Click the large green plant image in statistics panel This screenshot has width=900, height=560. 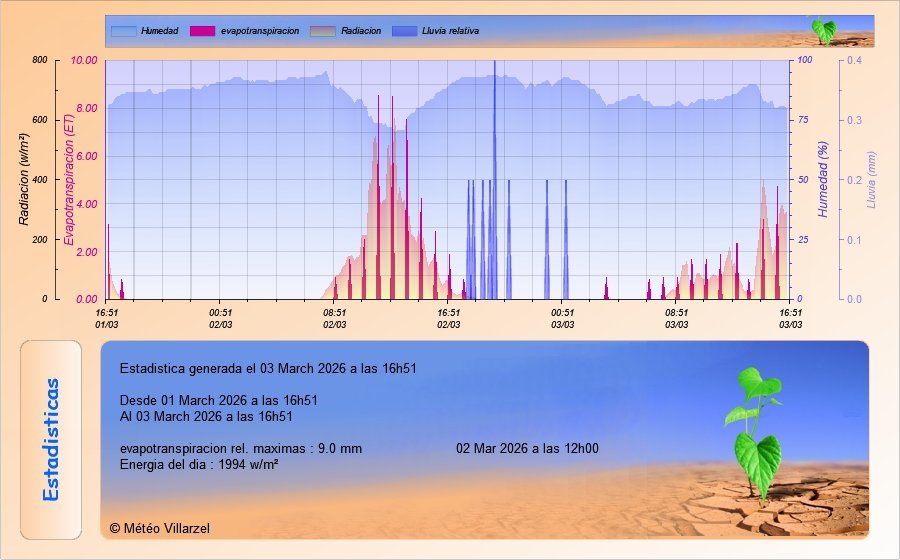tap(758, 432)
